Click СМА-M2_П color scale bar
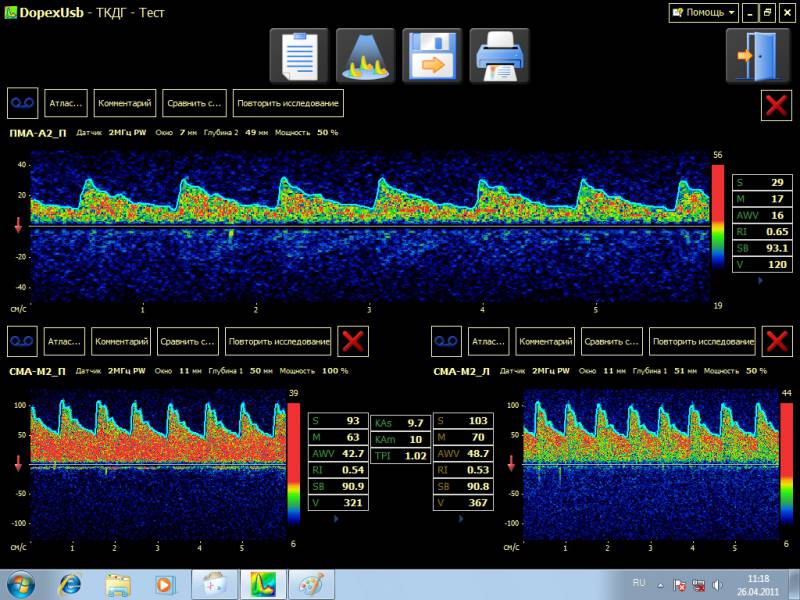The height and width of the screenshot is (600, 800). 294,464
